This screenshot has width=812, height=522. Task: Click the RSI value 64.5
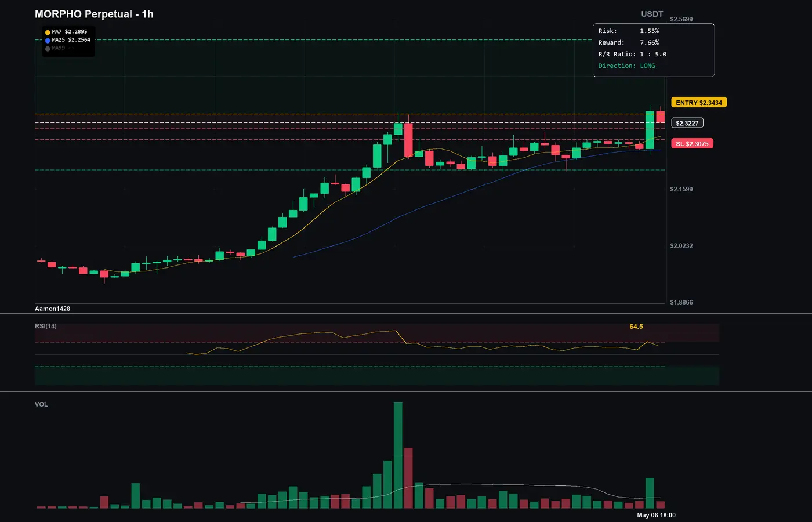(x=636, y=327)
